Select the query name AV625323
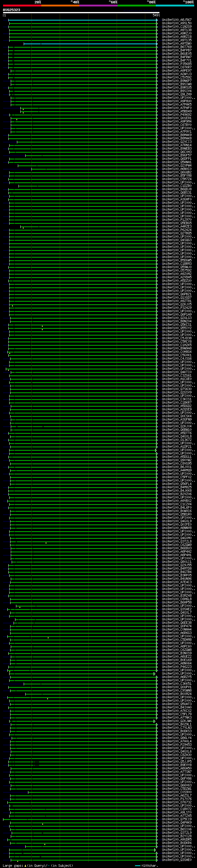The image size is (197, 868). (x=11, y=10)
